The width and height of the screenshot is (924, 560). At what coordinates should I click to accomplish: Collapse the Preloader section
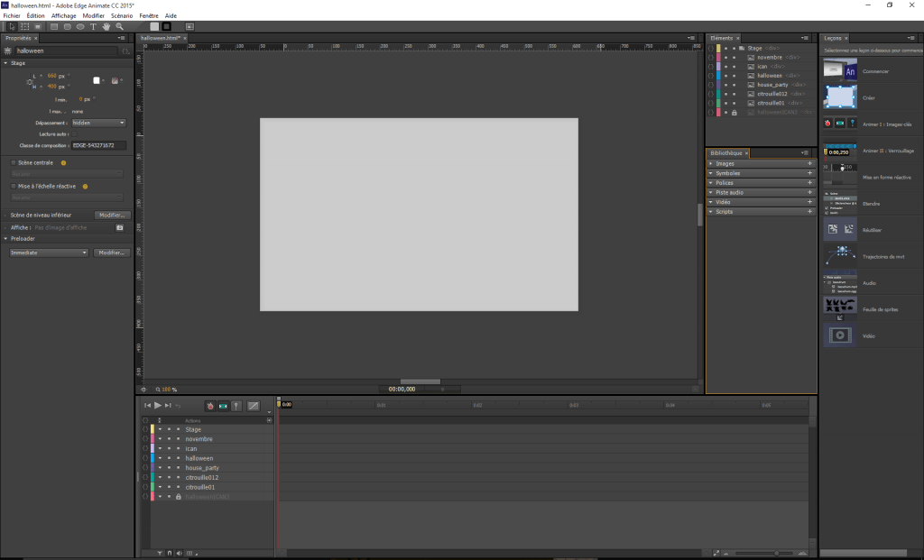[6, 239]
